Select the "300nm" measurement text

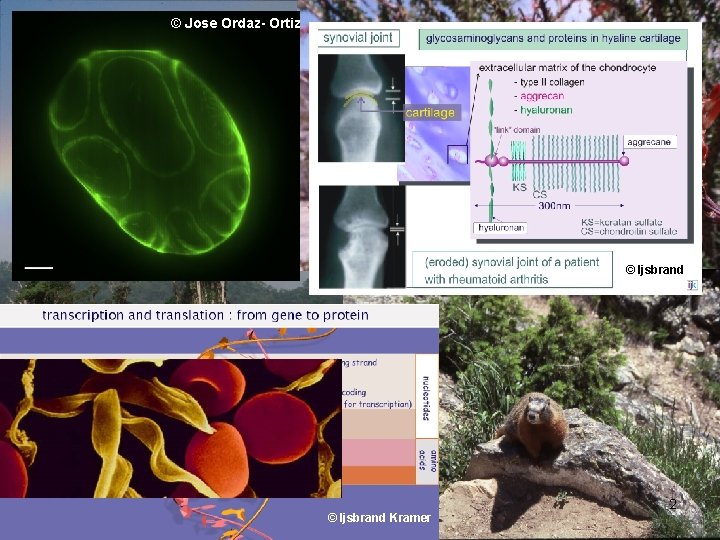(554, 206)
